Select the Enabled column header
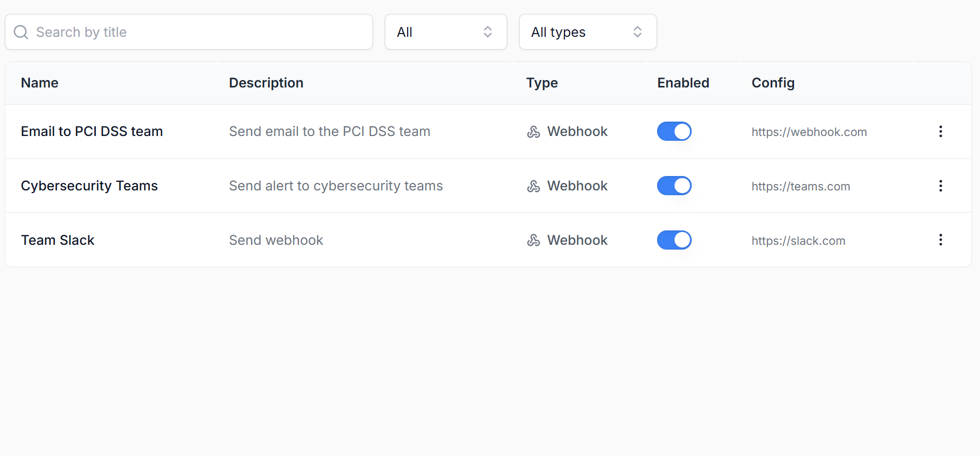 683,83
